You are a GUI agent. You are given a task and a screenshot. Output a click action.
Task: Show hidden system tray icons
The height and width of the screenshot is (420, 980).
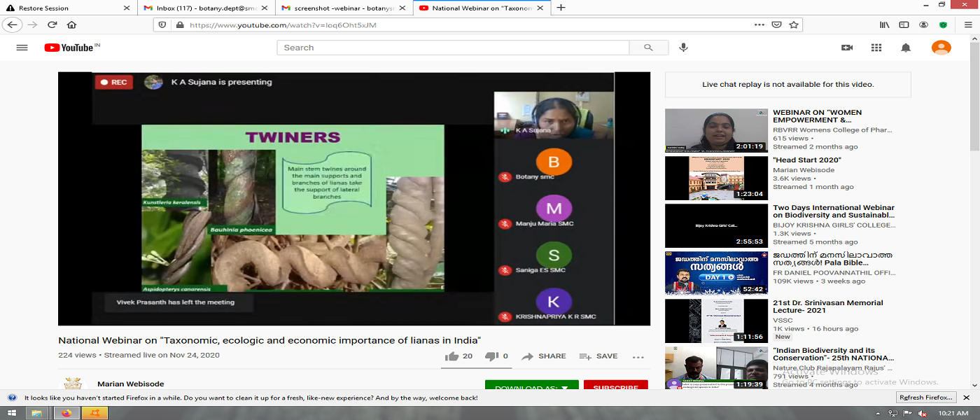click(878, 413)
